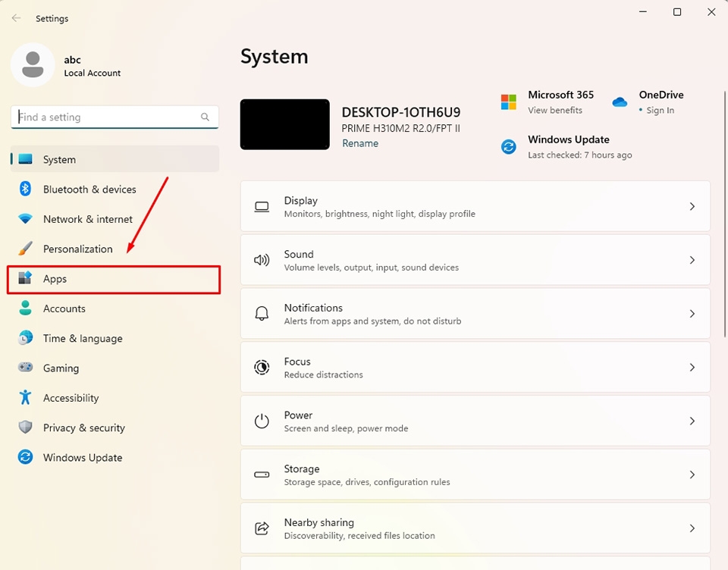Viewport: 728px width, 570px height.
Task: Open the Apps category
Action: point(114,279)
